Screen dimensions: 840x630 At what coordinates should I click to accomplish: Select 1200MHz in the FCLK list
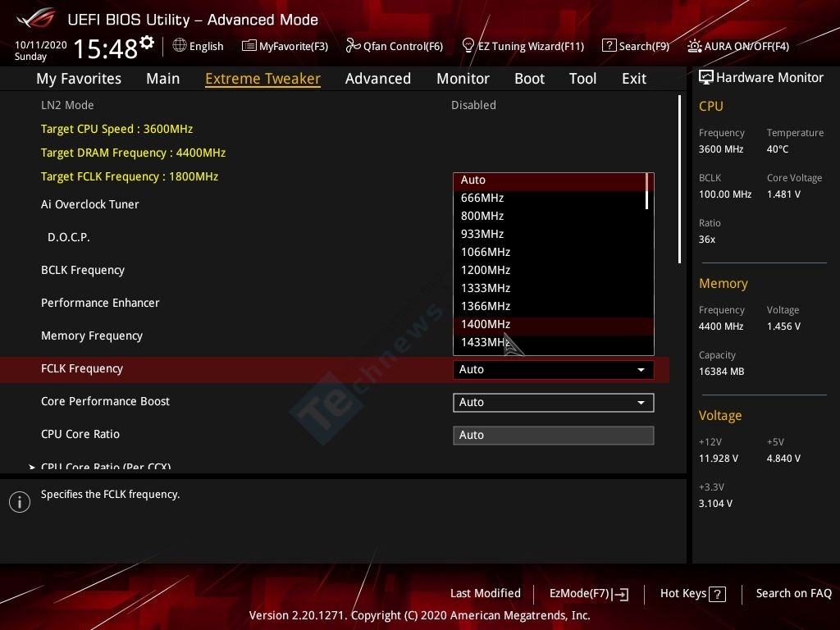point(550,271)
